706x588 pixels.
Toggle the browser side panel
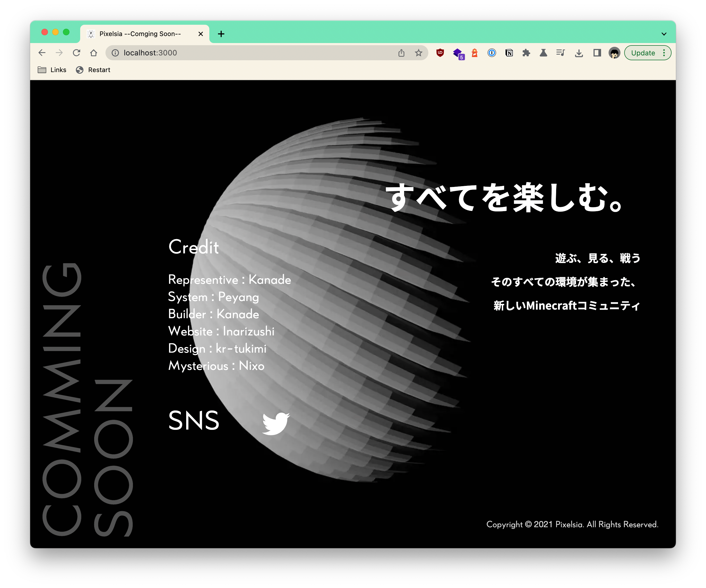click(597, 53)
